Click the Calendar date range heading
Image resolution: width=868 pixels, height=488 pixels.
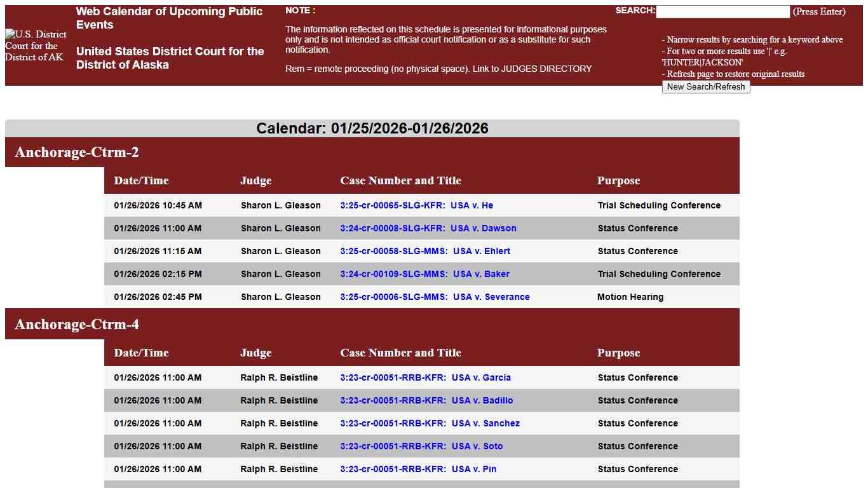tap(372, 128)
